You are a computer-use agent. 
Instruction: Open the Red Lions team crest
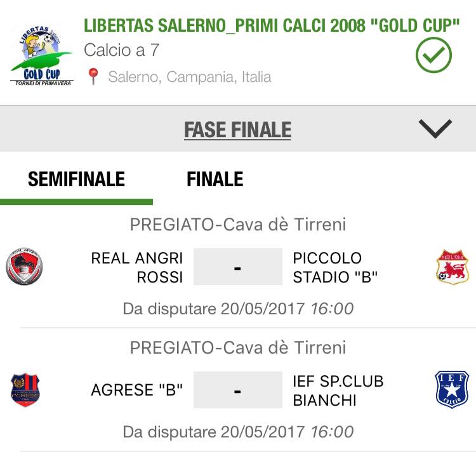coord(452,267)
